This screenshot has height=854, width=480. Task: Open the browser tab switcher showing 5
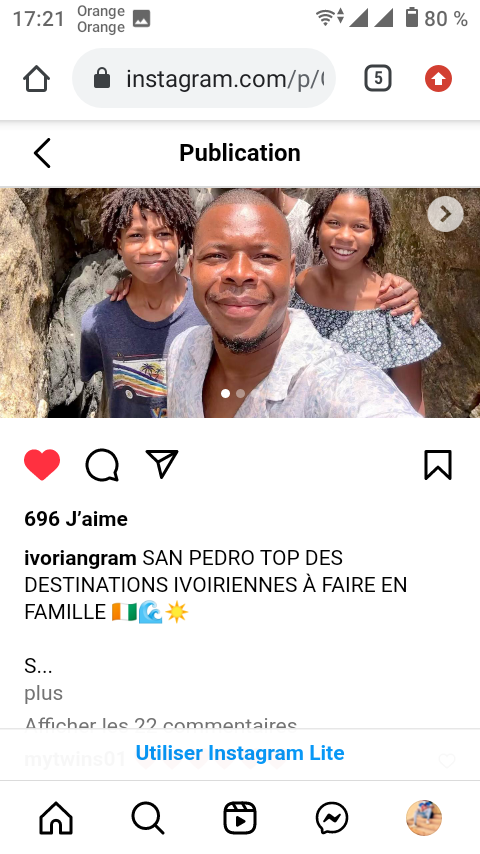point(378,78)
